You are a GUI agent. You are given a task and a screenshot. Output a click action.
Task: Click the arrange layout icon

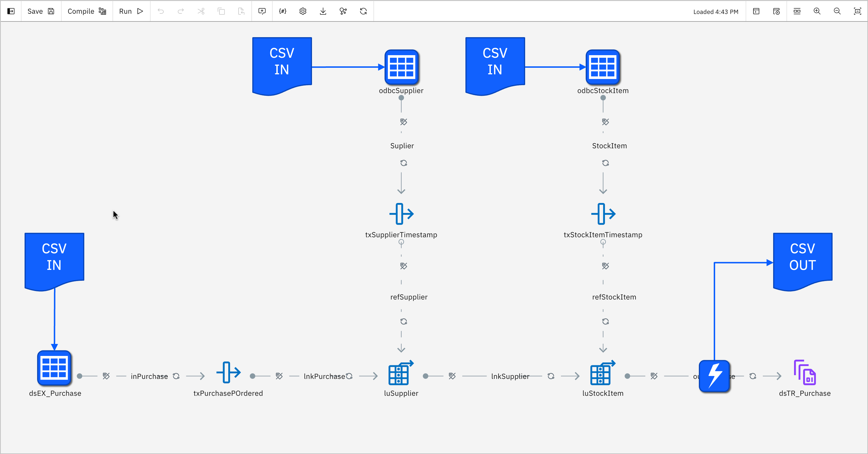pyautogui.click(x=797, y=11)
